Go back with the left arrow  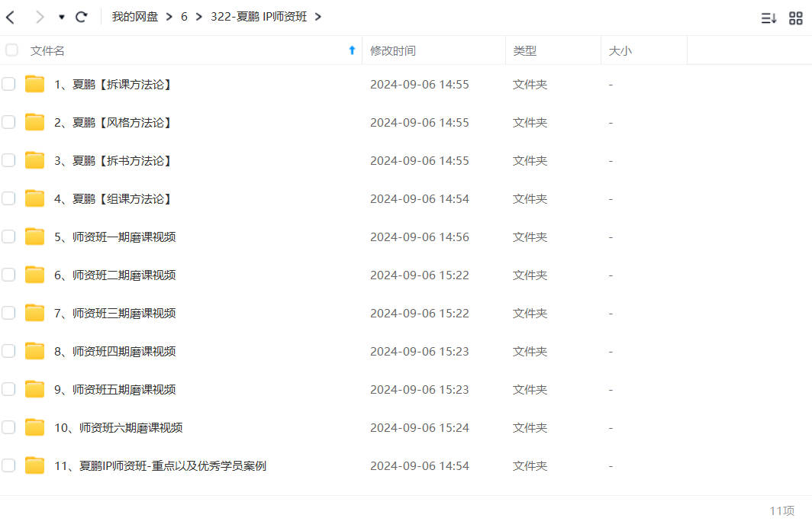click(11, 17)
